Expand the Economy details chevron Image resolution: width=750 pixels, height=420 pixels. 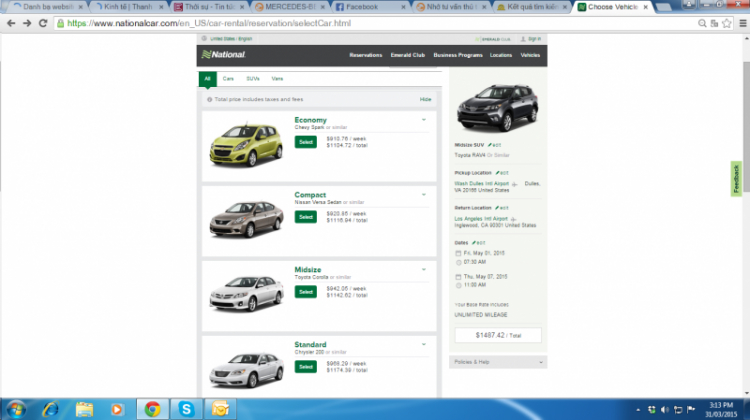[x=424, y=120]
